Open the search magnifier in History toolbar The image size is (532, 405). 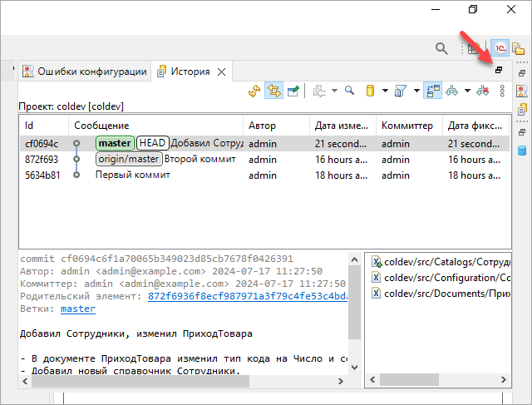click(x=350, y=91)
